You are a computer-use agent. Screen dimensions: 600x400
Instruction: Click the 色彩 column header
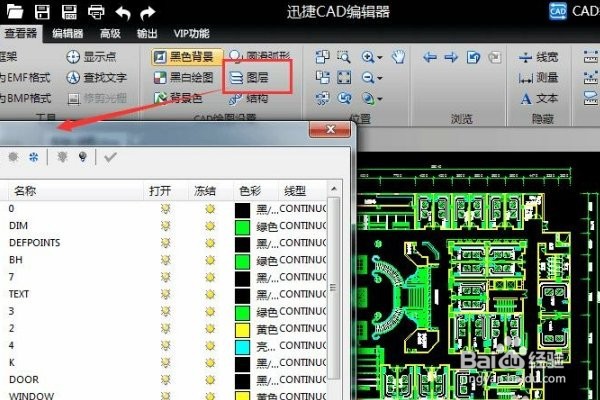(256, 191)
